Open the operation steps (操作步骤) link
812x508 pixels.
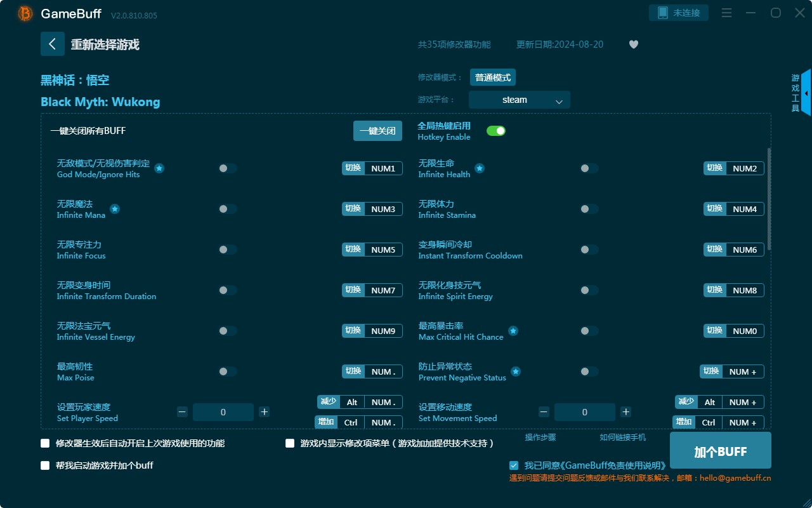coord(540,438)
